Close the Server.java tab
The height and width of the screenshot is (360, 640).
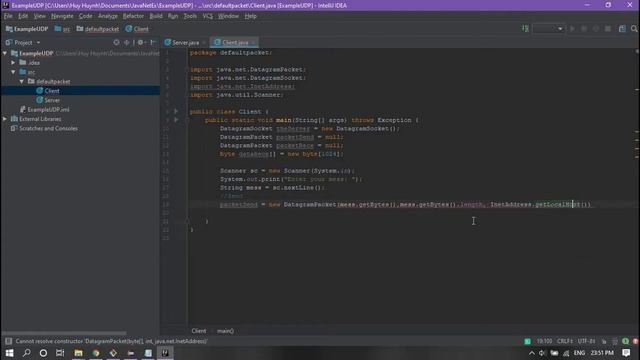[204, 42]
